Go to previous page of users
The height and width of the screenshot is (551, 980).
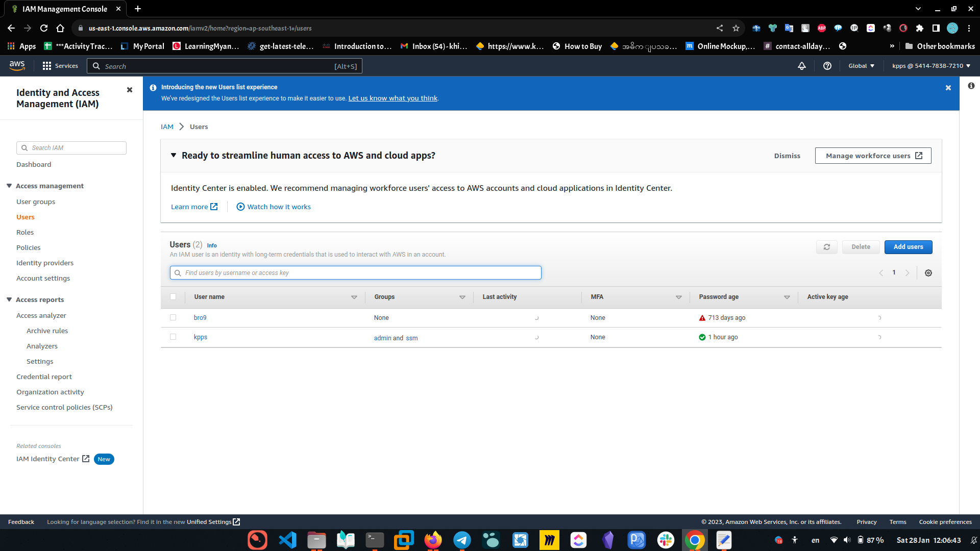881,273
